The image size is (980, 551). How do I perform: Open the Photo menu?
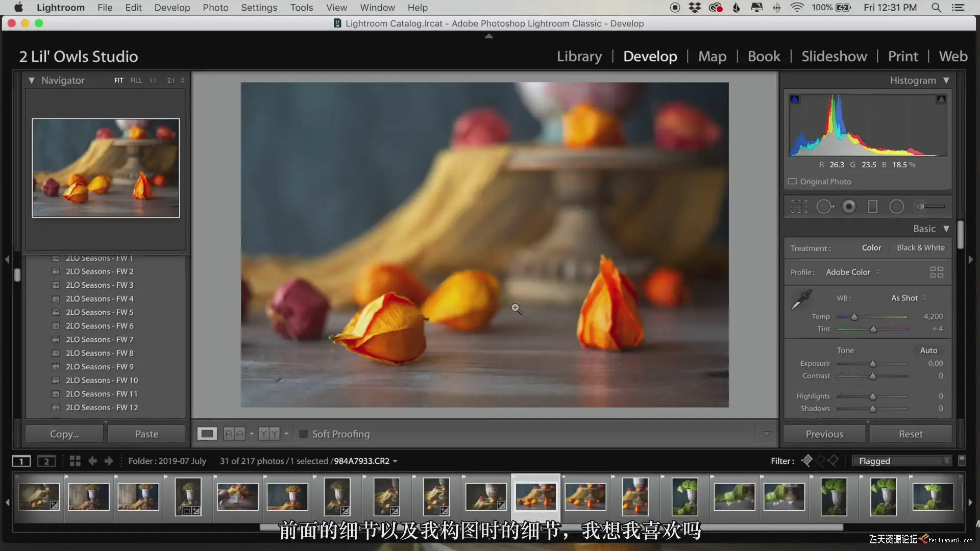pyautogui.click(x=215, y=8)
